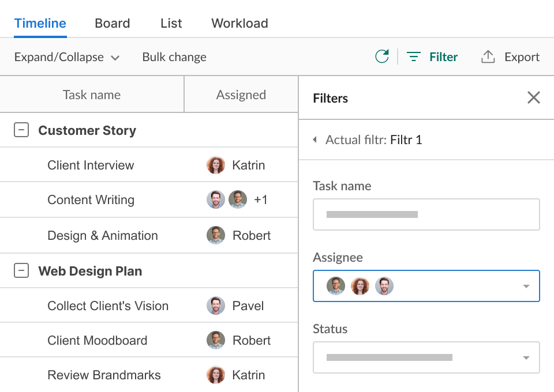The width and height of the screenshot is (554, 392).
Task: Click the +1 extra assignees on Content Writing
Action: pyautogui.click(x=261, y=200)
